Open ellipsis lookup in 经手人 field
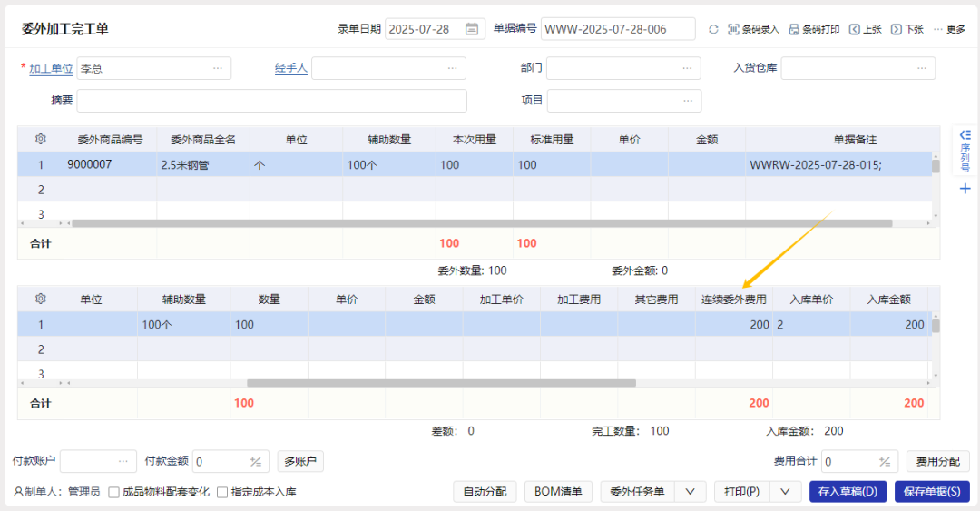 pyautogui.click(x=453, y=68)
